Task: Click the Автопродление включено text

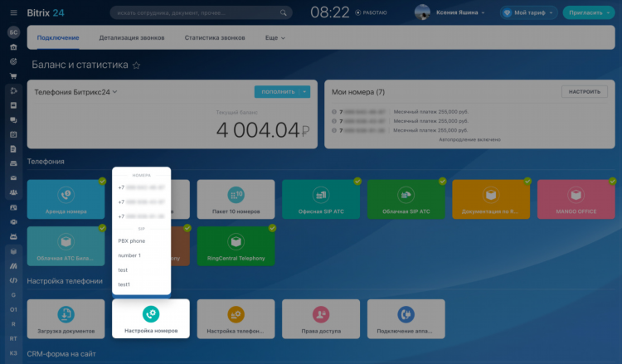Action: (469, 139)
